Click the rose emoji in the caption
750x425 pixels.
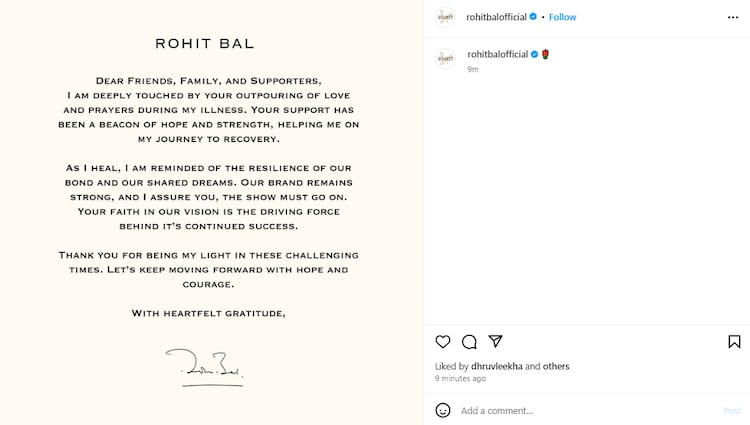pyautogui.click(x=546, y=54)
